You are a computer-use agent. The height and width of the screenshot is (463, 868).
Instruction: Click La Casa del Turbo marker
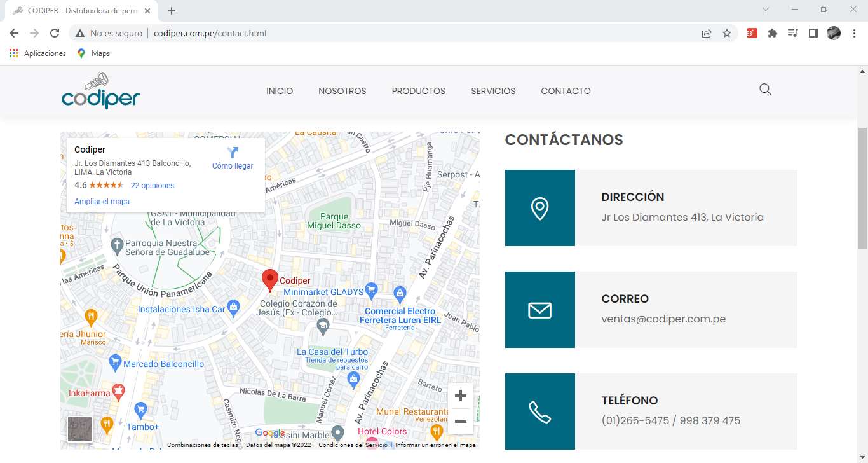(x=354, y=379)
